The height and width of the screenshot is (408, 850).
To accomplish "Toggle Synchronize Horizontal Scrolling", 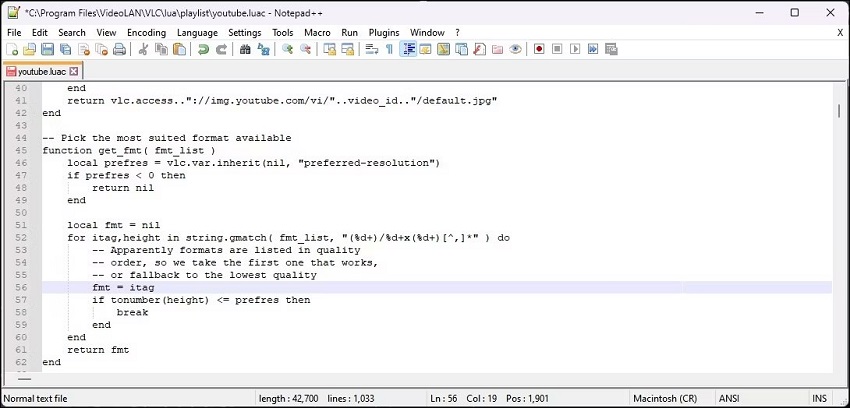I will [347, 49].
